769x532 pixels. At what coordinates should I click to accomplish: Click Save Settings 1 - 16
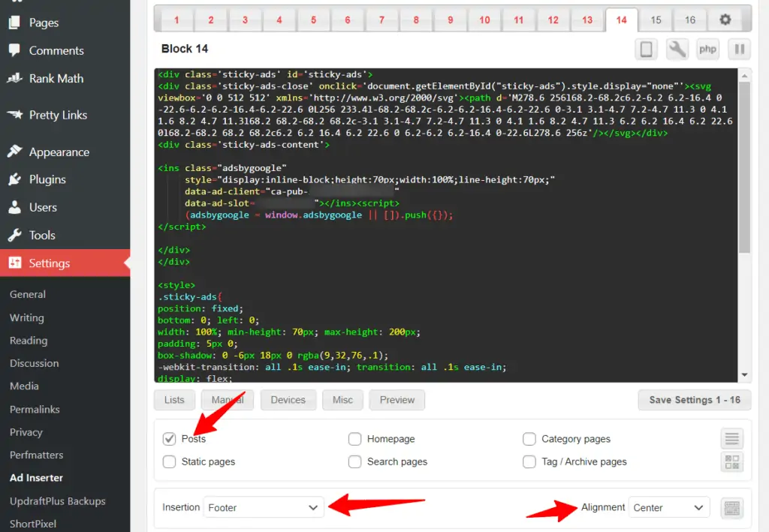pos(695,400)
